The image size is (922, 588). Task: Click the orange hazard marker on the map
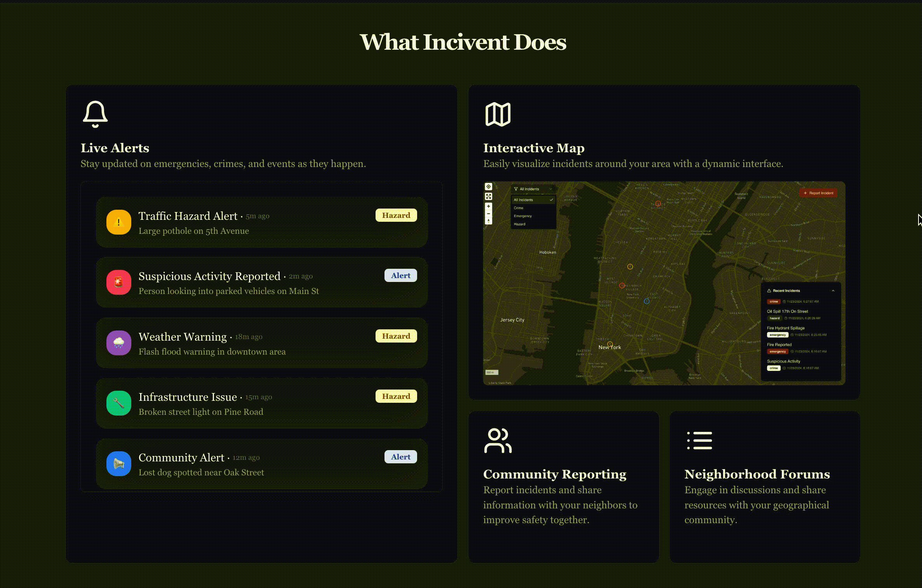click(x=630, y=267)
